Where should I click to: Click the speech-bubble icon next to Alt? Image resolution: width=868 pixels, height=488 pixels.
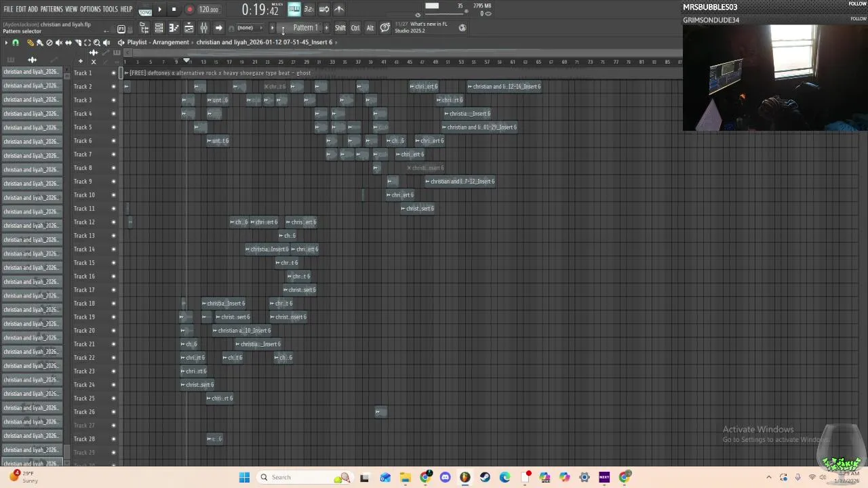point(384,28)
